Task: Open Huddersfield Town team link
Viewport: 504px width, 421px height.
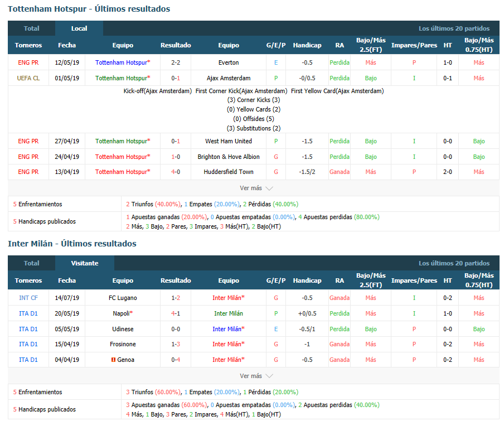Action: pyautogui.click(x=229, y=172)
